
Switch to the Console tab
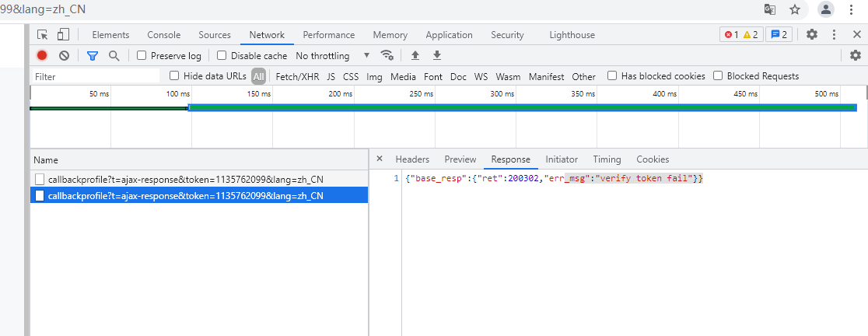tap(164, 35)
